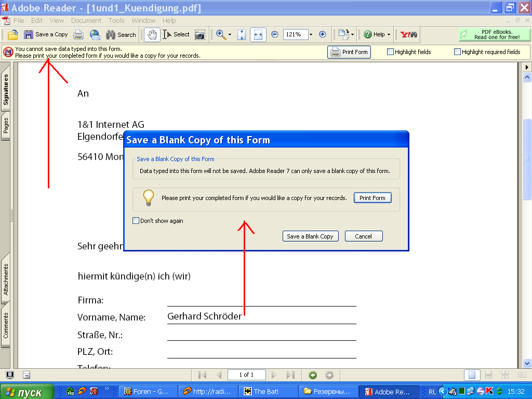This screenshot has width=532, height=399.
Task: Open the Edit menu
Action: [x=37, y=20]
